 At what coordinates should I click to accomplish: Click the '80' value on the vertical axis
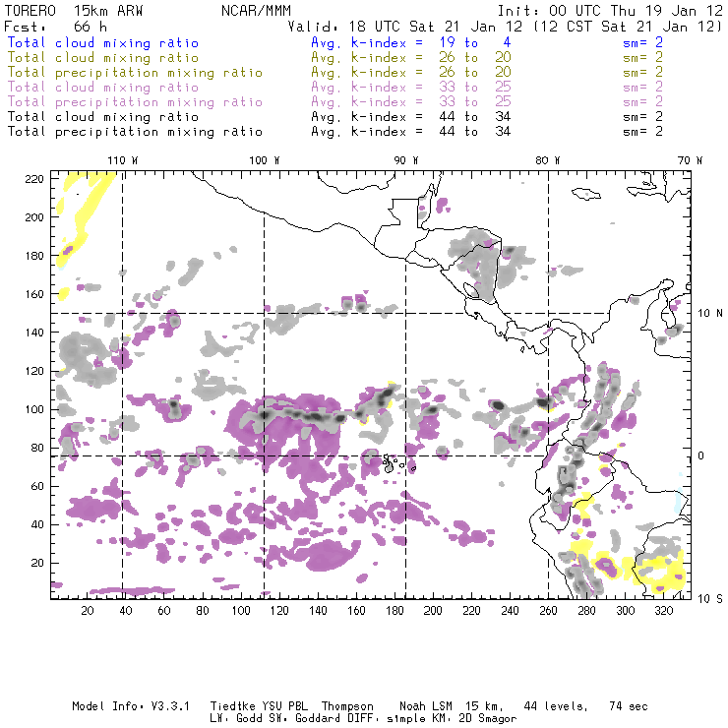(37, 448)
